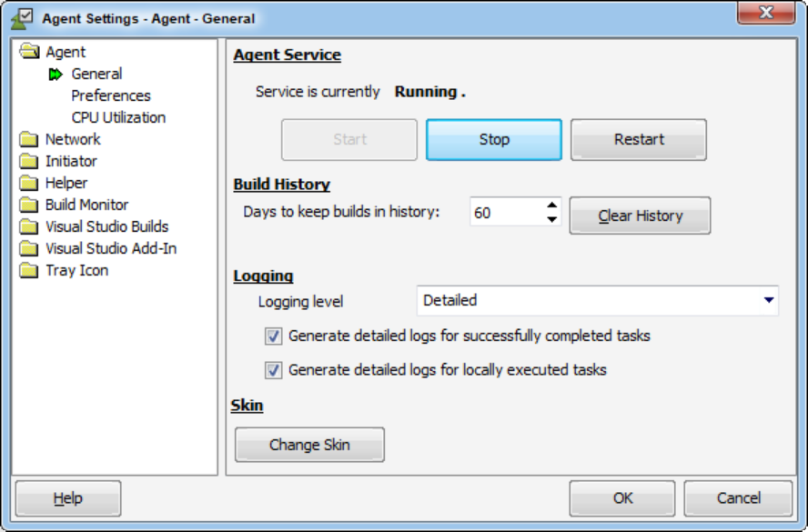The width and height of the screenshot is (808, 532).
Task: Stop the Agent service
Action: coord(494,139)
